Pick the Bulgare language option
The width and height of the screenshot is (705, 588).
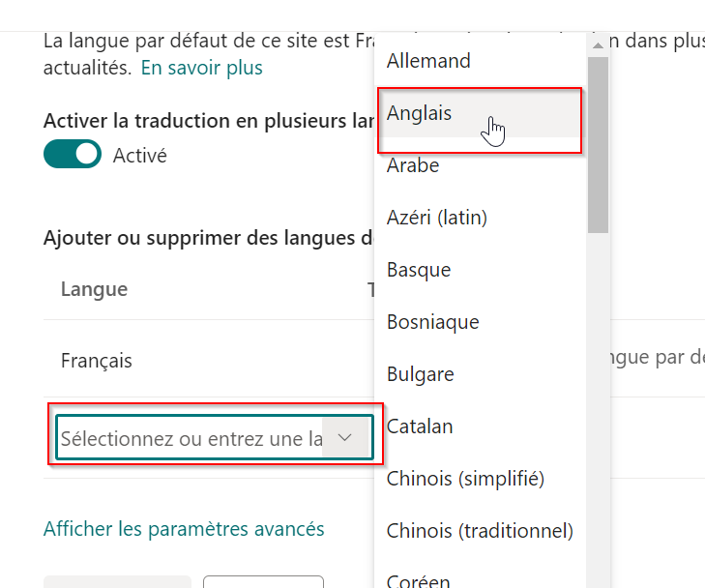point(421,374)
